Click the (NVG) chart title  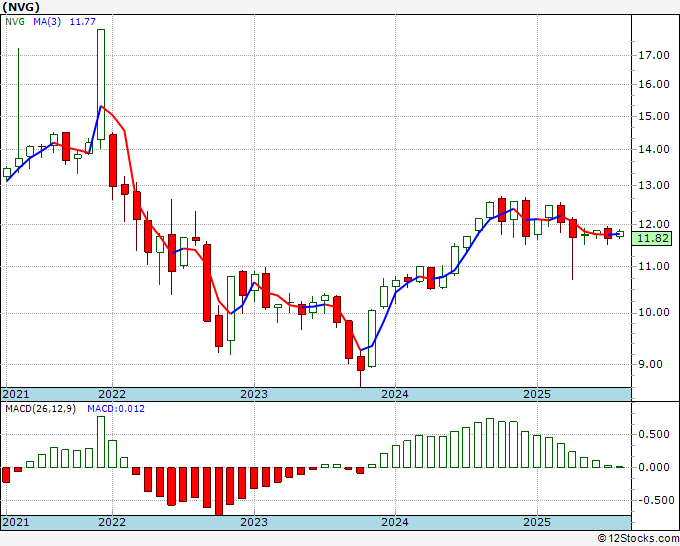click(21, 7)
